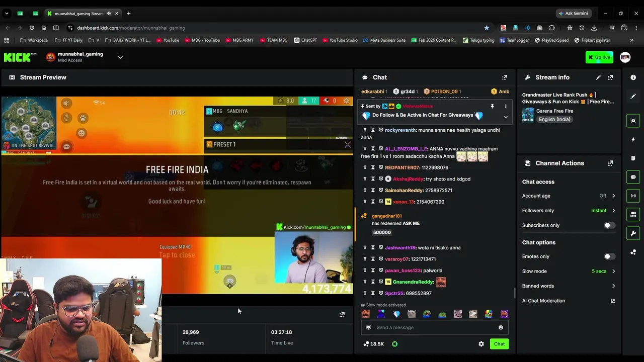Open Followers only settings
This screenshot has height=362, width=644.
coord(569,211)
